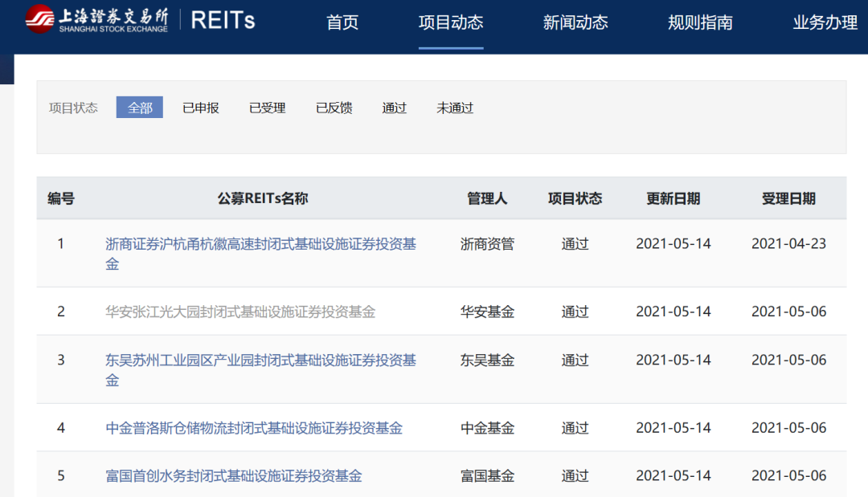Click the 公募REITs名称 column header
868x497 pixels.
(x=262, y=198)
